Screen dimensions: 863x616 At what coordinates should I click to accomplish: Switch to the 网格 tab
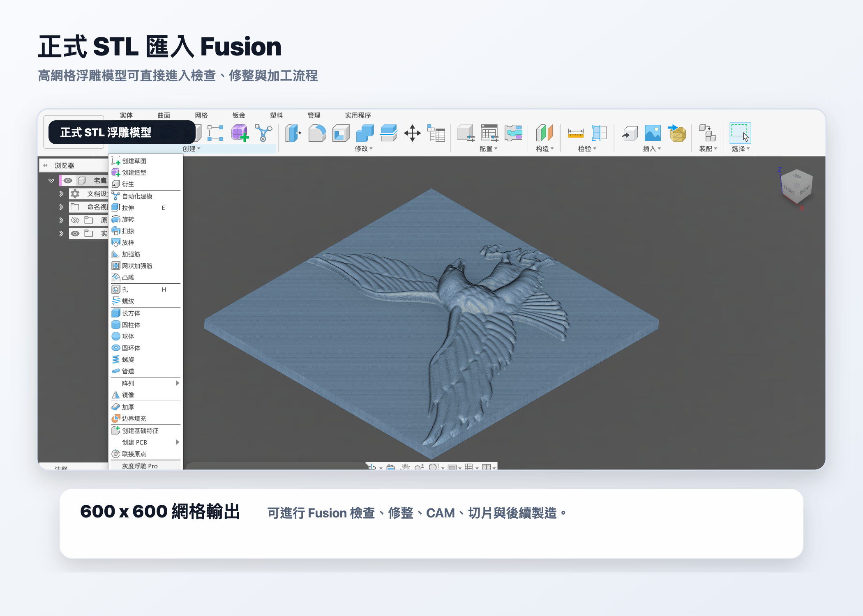click(x=201, y=115)
